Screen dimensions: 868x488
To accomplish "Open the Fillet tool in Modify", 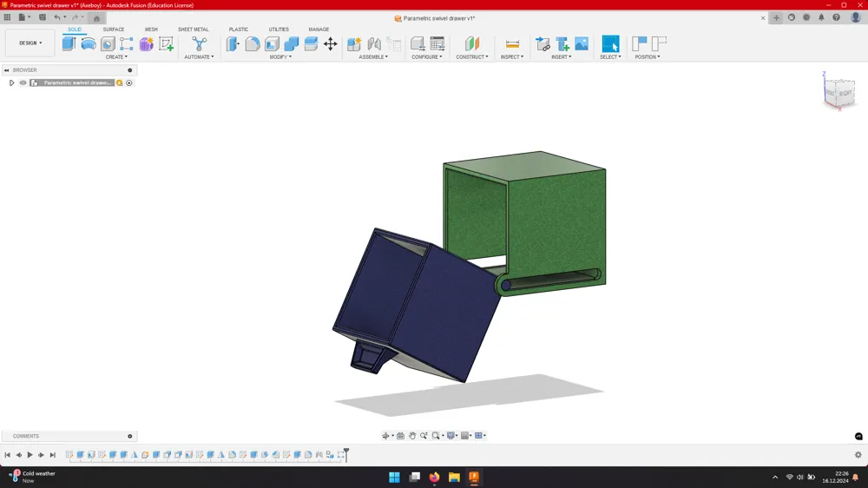I will (x=253, y=43).
